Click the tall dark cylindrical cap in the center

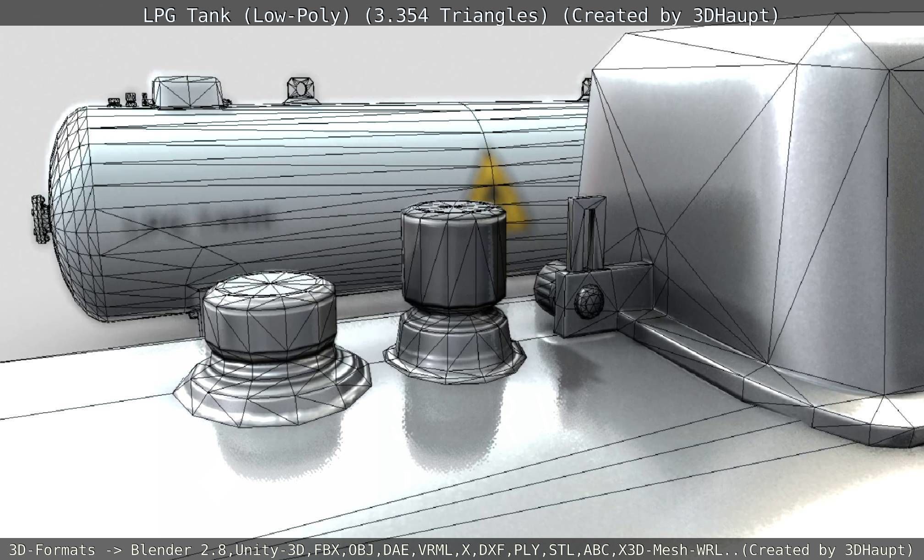click(454, 258)
